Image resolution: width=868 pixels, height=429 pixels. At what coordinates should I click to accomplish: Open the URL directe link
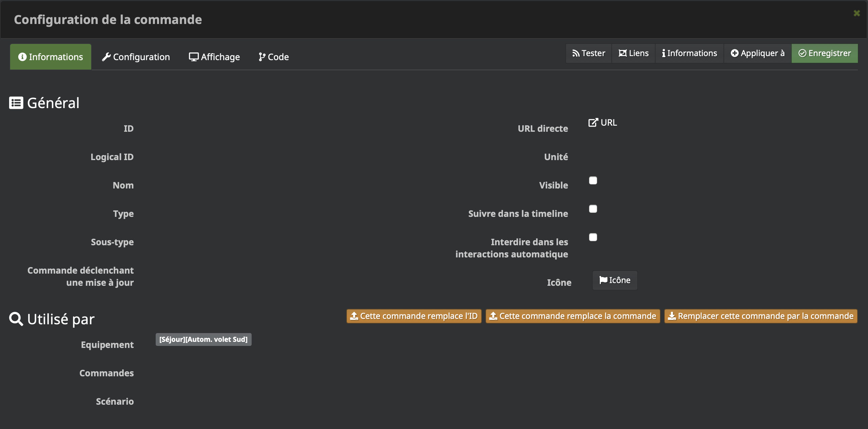click(603, 123)
